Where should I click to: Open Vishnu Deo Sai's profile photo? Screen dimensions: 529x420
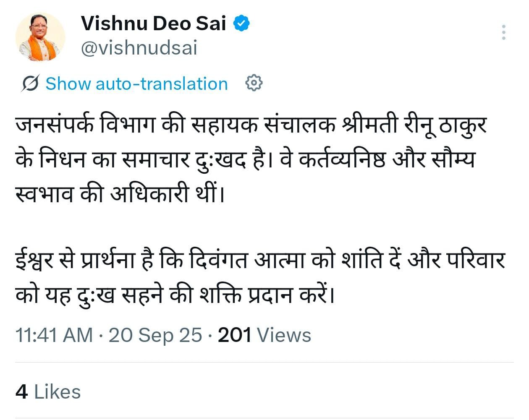pos(40,37)
